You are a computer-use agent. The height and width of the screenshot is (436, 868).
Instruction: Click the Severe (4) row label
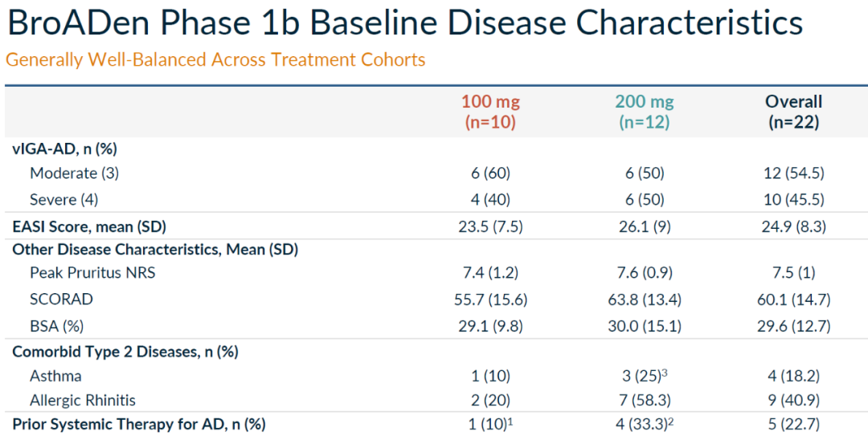coord(64,199)
